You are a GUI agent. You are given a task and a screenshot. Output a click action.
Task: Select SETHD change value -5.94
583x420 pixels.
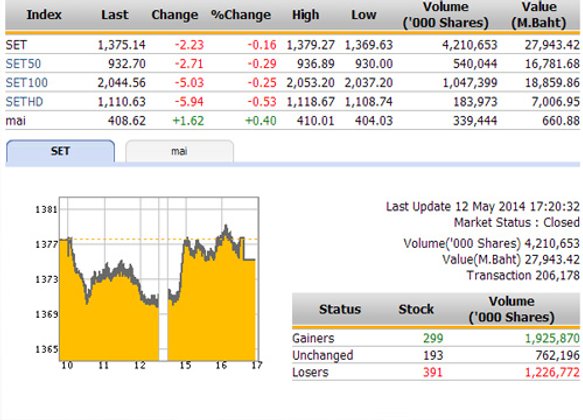(190, 101)
